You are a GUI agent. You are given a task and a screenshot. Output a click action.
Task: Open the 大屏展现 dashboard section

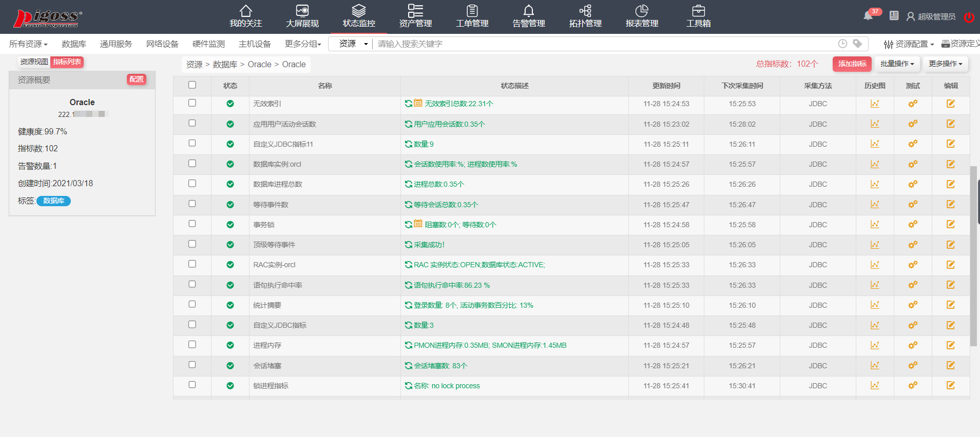(302, 16)
